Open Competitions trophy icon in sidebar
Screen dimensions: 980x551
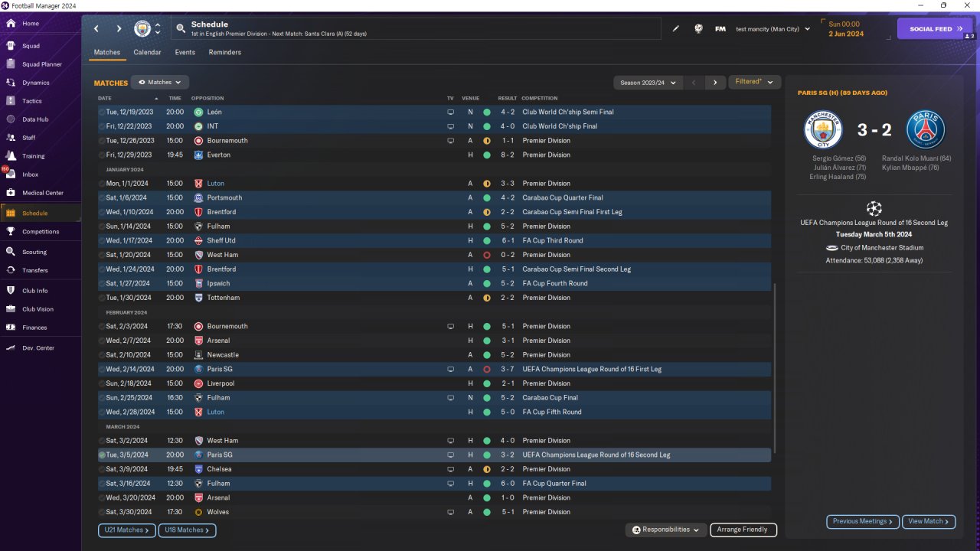click(x=11, y=231)
